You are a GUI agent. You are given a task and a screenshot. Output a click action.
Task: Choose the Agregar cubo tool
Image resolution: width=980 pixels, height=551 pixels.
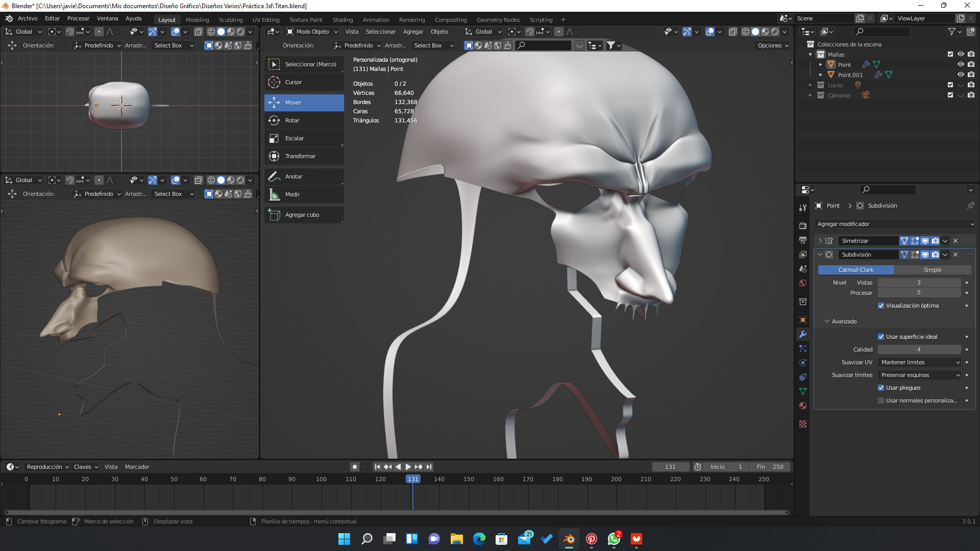click(304, 215)
